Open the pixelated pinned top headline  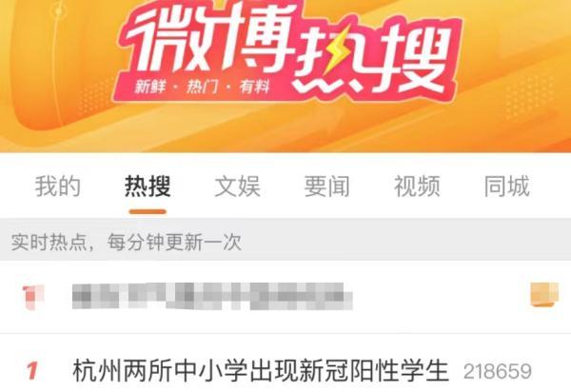point(212,296)
